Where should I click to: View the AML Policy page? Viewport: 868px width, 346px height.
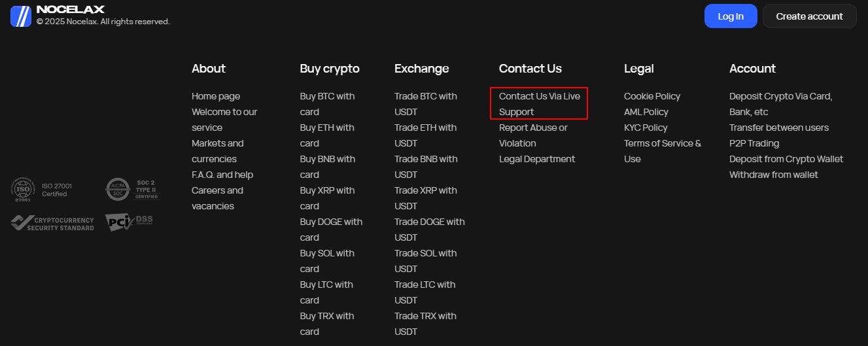pos(646,112)
